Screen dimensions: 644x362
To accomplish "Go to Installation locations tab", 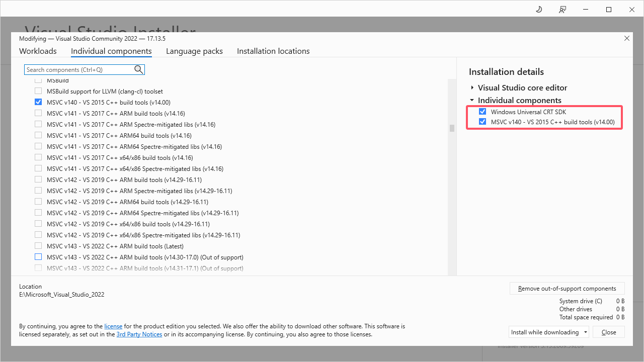I will [x=273, y=51].
